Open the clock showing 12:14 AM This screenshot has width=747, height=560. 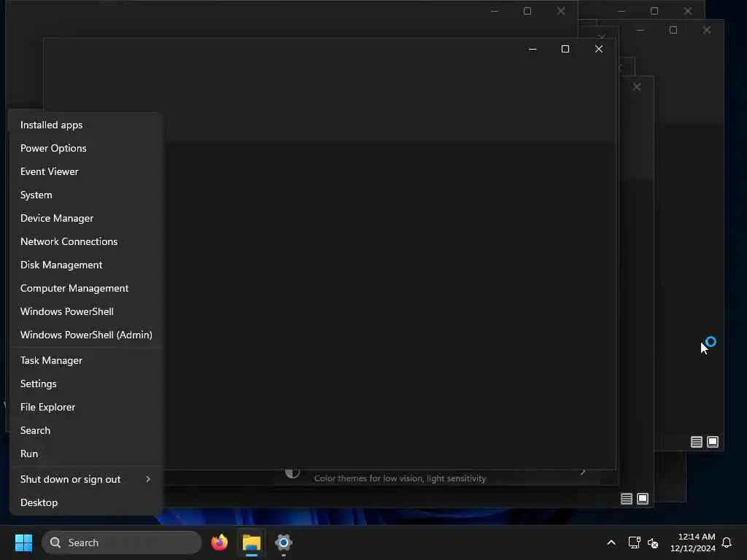693,542
